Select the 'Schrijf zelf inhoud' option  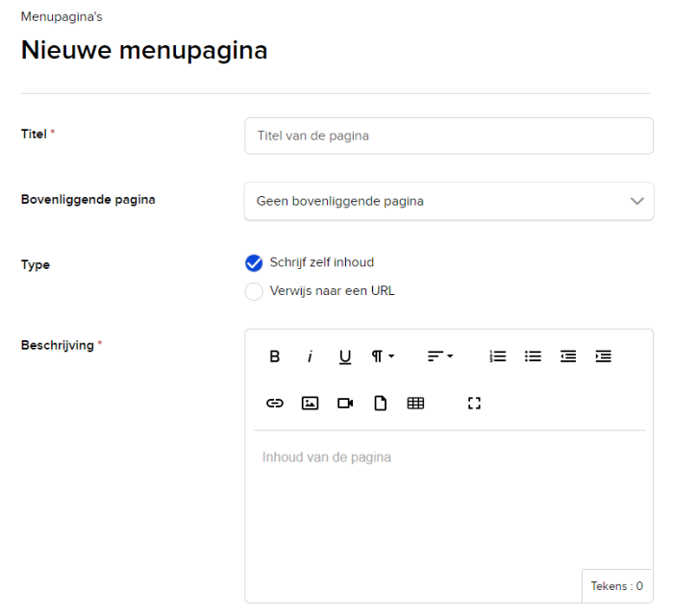255,263
